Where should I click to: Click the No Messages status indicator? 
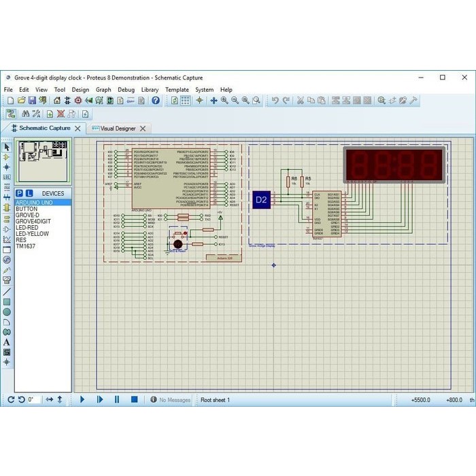(171, 400)
